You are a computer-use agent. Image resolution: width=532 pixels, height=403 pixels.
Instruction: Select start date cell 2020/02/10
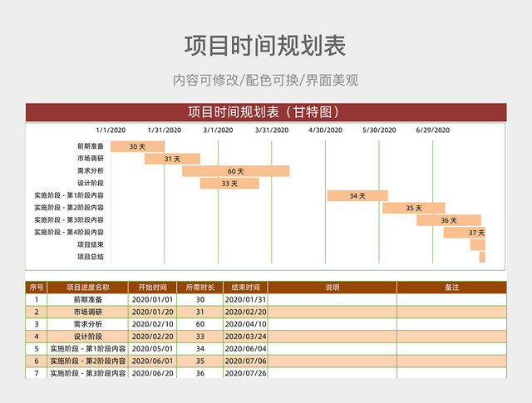(x=152, y=324)
